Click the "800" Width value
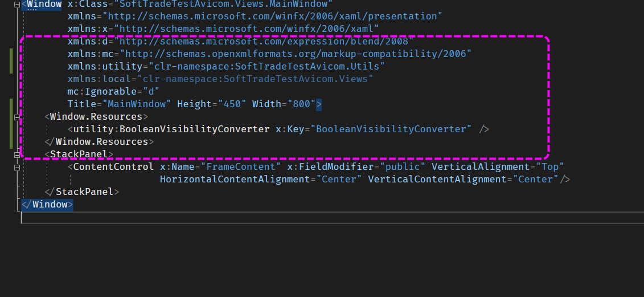The image size is (644, 297). [301, 104]
